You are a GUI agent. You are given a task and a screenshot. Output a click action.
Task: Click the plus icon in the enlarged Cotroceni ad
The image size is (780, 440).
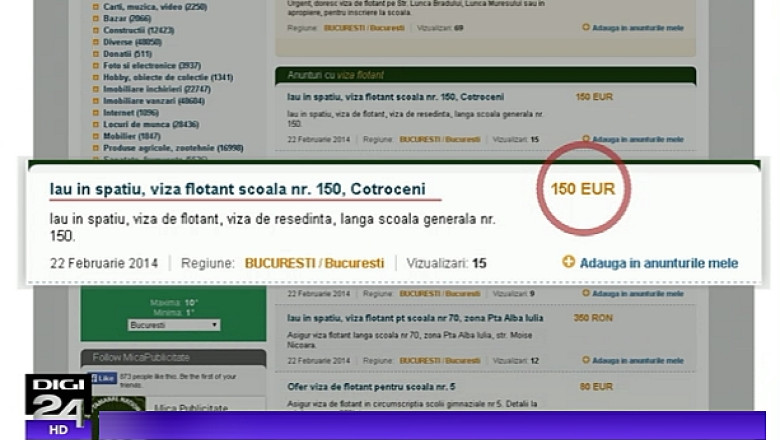[568, 262]
